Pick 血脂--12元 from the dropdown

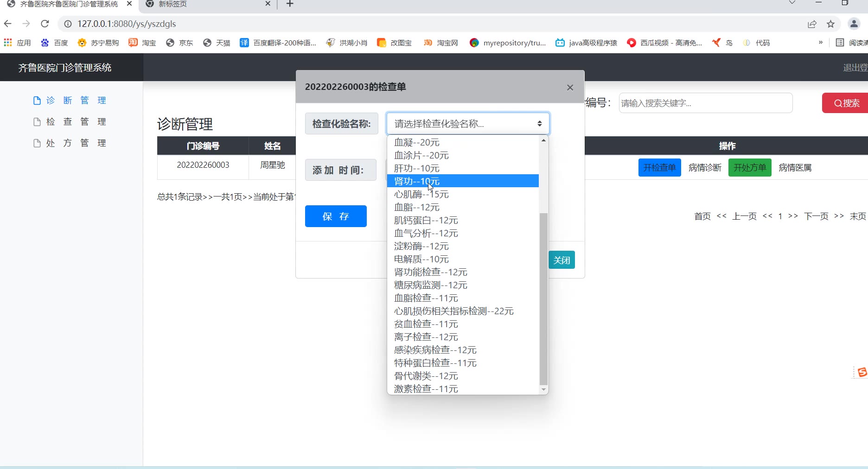coord(463,207)
